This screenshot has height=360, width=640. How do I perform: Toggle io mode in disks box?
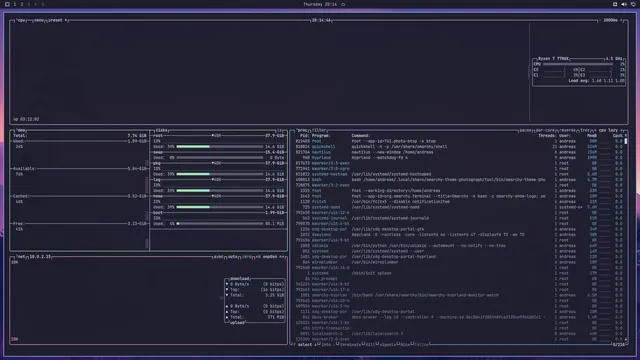click(x=280, y=131)
